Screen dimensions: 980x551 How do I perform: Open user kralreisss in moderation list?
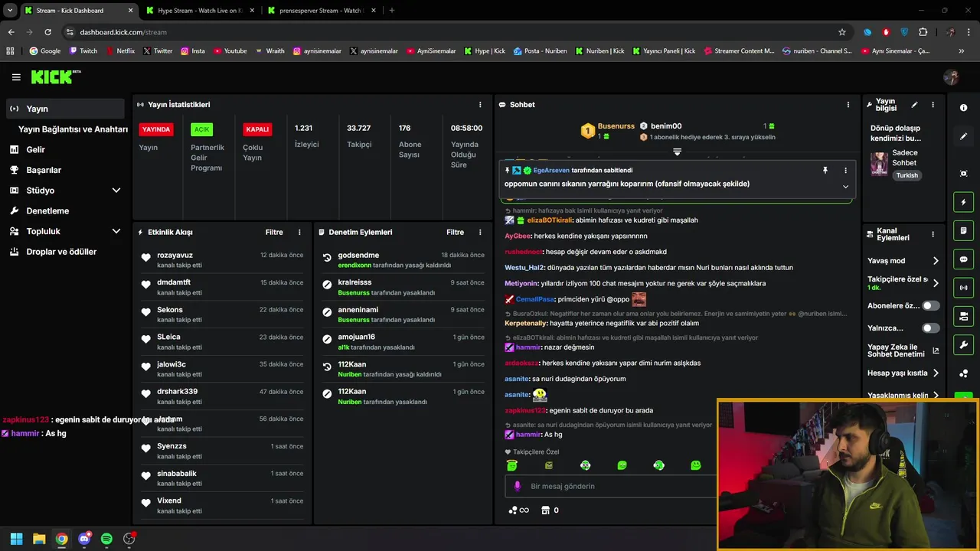coord(354,282)
